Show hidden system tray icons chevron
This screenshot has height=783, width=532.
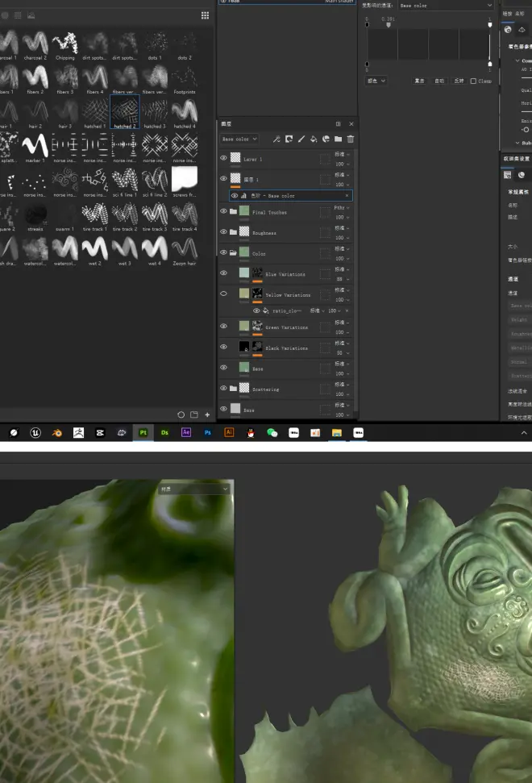524,432
